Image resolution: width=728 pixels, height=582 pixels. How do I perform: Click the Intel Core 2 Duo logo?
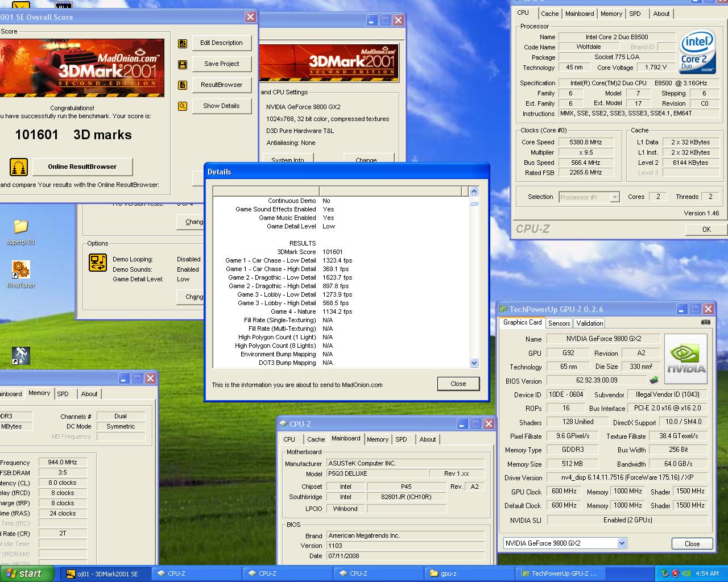697,53
